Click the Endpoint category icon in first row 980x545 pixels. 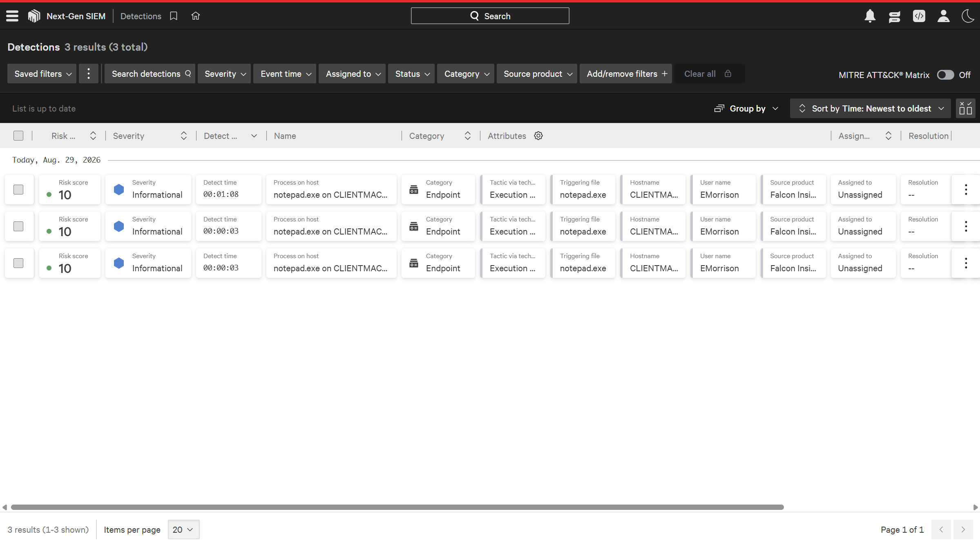pos(414,190)
